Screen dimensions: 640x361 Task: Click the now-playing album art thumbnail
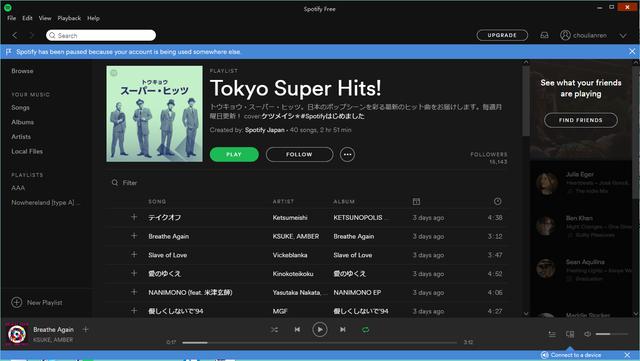point(17,334)
